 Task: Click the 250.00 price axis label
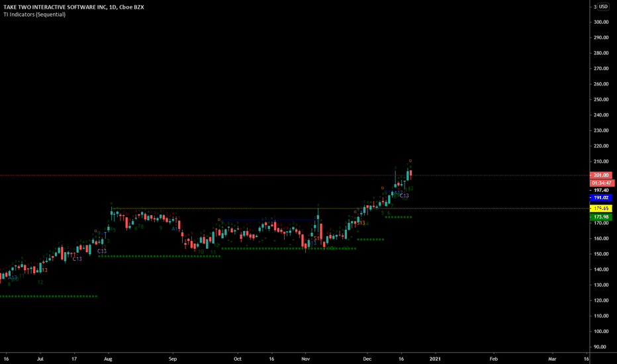tap(601, 99)
